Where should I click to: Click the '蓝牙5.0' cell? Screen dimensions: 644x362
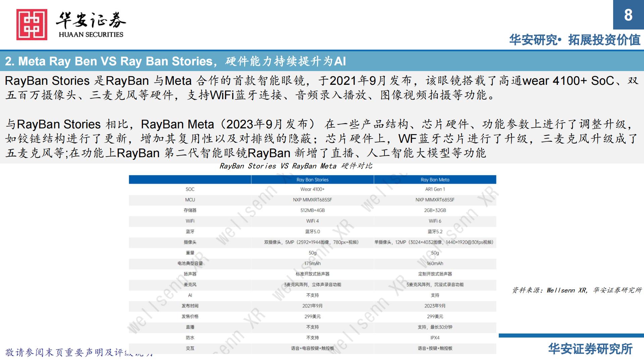point(313,232)
